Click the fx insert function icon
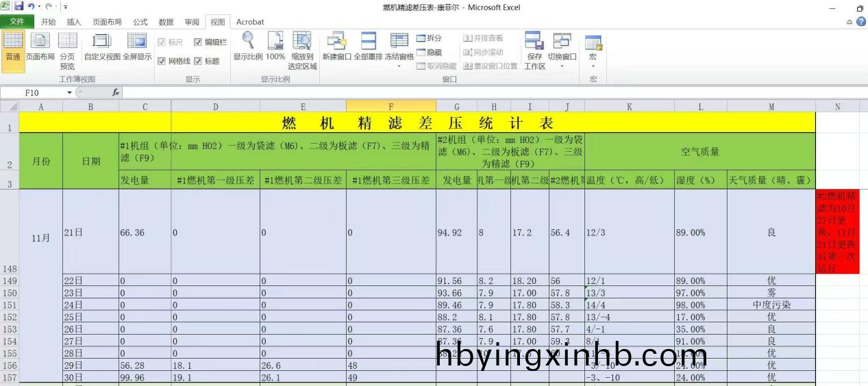The height and width of the screenshot is (386, 868). [116, 92]
